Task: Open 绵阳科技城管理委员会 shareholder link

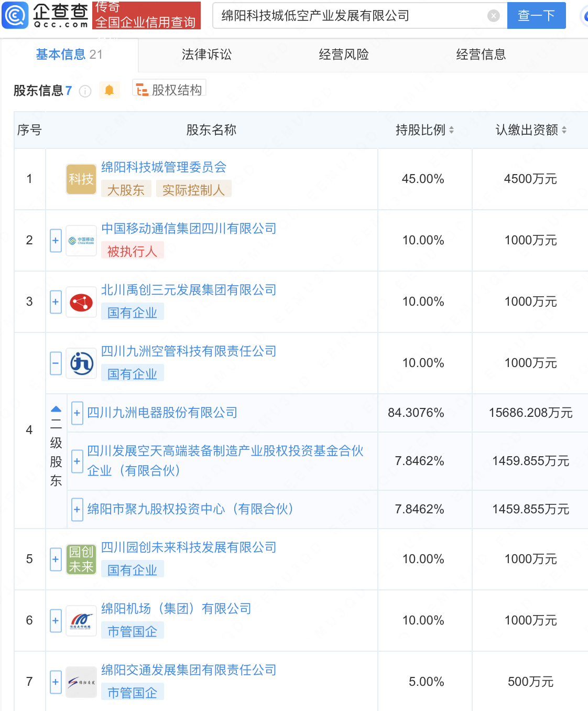Action: (x=164, y=167)
